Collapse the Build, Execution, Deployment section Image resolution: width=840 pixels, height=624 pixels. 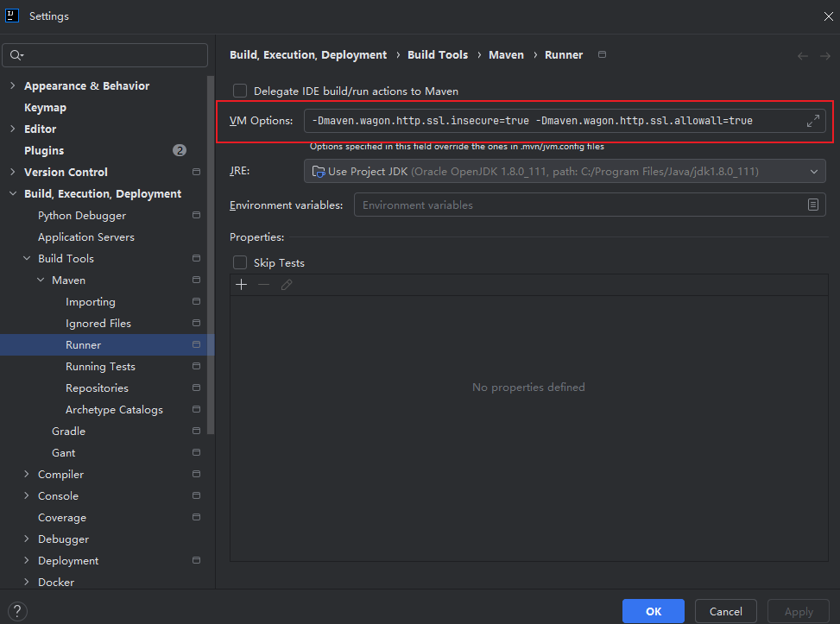[13, 193]
